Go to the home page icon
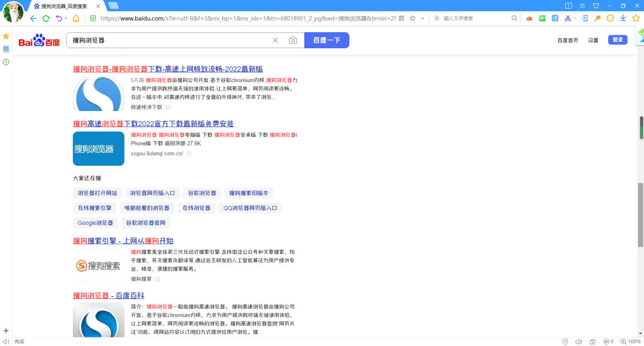The image size is (644, 346). tap(76, 18)
